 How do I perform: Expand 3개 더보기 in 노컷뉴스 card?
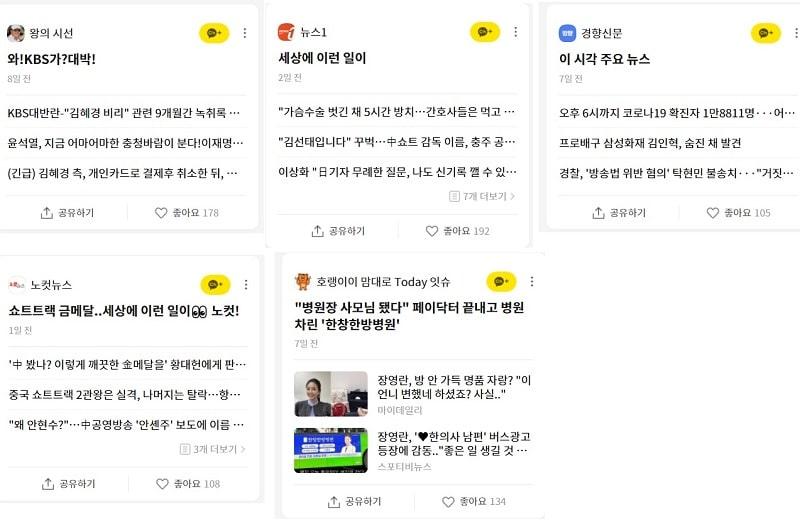click(x=213, y=449)
